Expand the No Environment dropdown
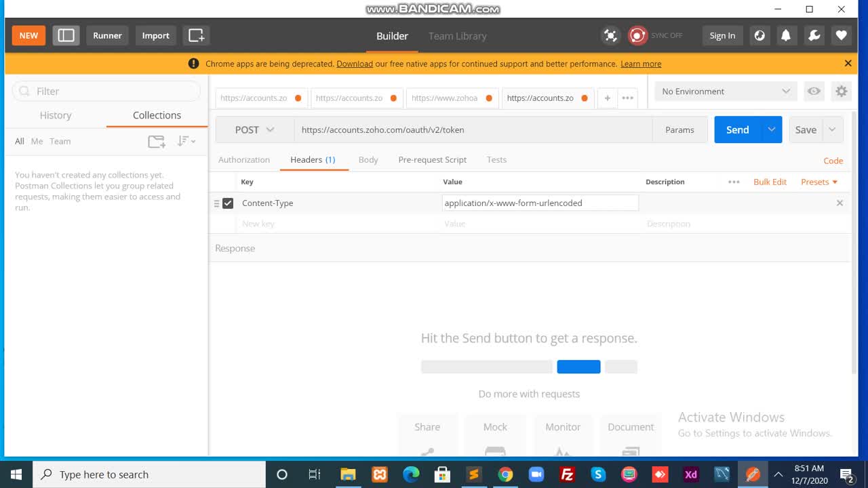 [726, 91]
